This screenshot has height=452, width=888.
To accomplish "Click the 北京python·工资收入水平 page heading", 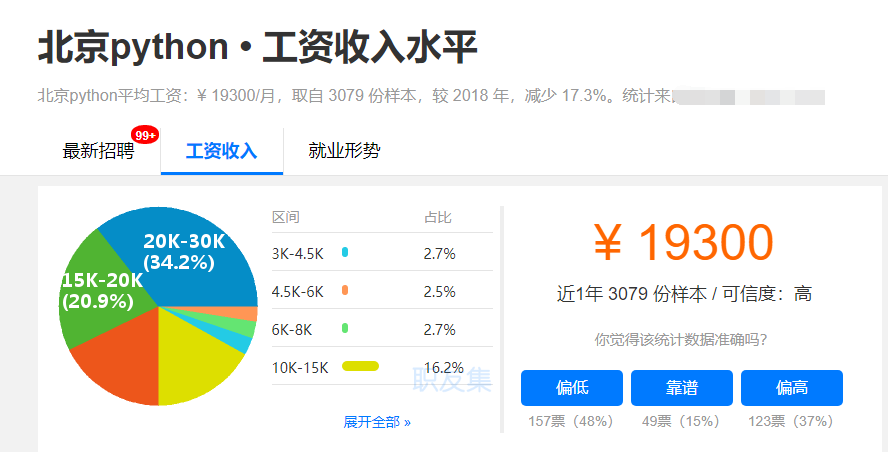I will click(x=258, y=48).
